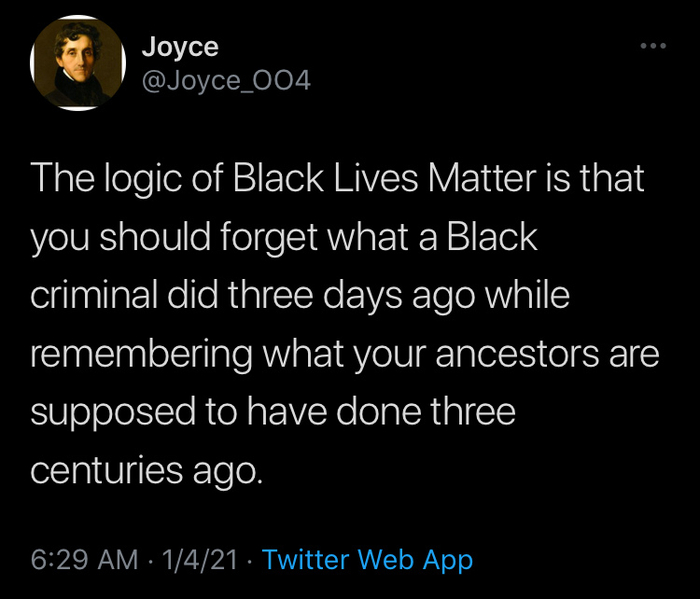Viewport: 700px width, 599px height.
Task: Click the @Joyce_004 username handle
Action: tap(226, 80)
